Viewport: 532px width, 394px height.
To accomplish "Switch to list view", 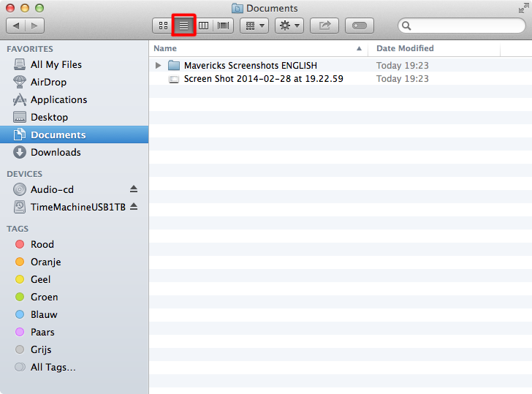I will (183, 26).
